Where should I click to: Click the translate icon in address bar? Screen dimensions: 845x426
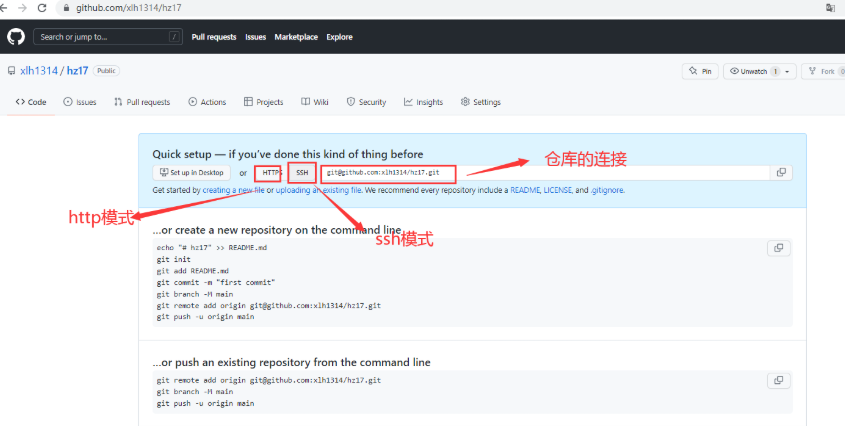[x=830, y=8]
